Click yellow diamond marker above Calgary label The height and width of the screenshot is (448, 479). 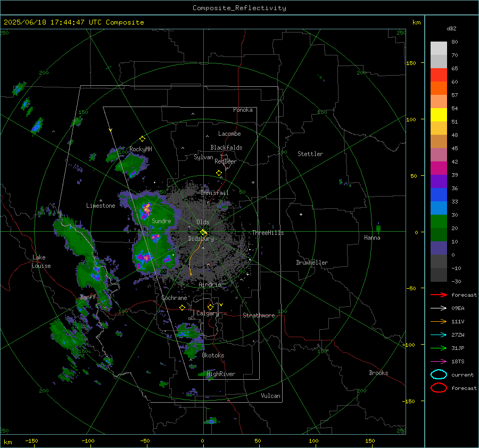(x=210, y=307)
